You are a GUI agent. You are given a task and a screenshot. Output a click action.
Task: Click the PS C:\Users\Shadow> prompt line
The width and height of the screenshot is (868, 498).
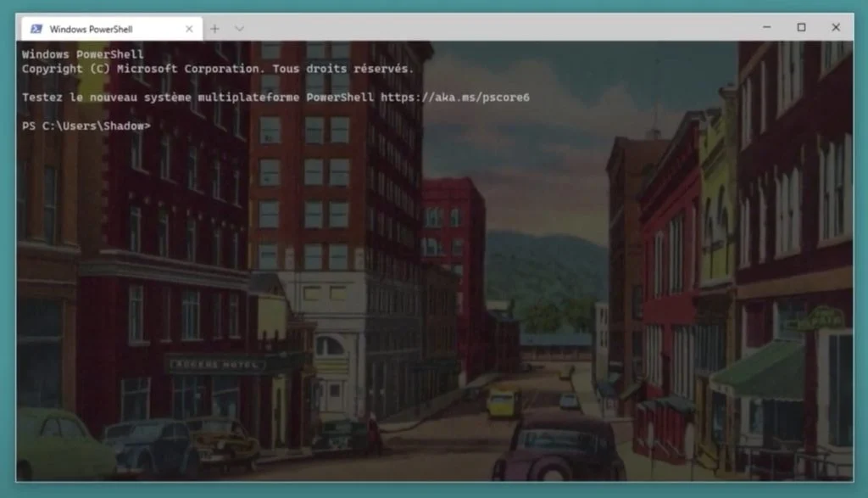(86, 126)
